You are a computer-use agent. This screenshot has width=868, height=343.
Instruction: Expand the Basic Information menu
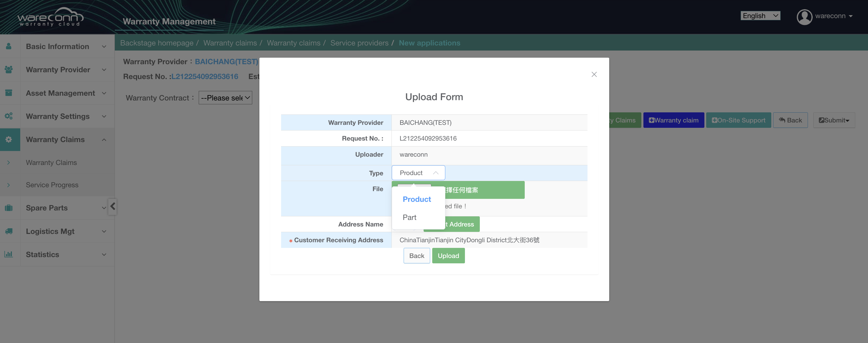tap(104, 46)
